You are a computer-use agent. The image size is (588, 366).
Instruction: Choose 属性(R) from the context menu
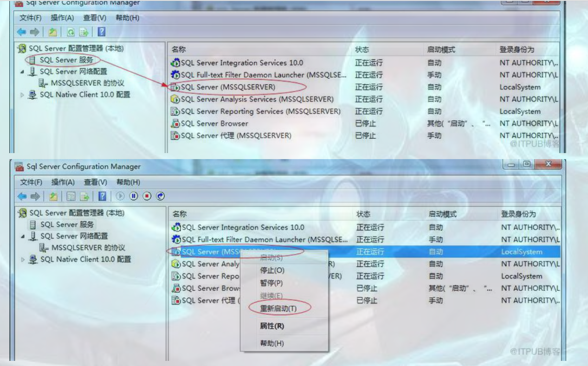click(x=284, y=326)
